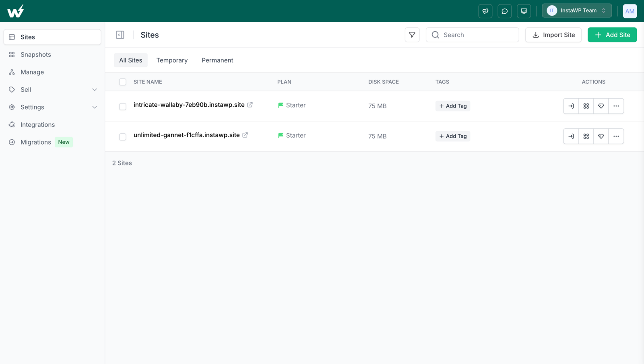Viewport: 644px width, 364px height.
Task: Add Tag to intricate-wallaby site
Action: point(453,106)
